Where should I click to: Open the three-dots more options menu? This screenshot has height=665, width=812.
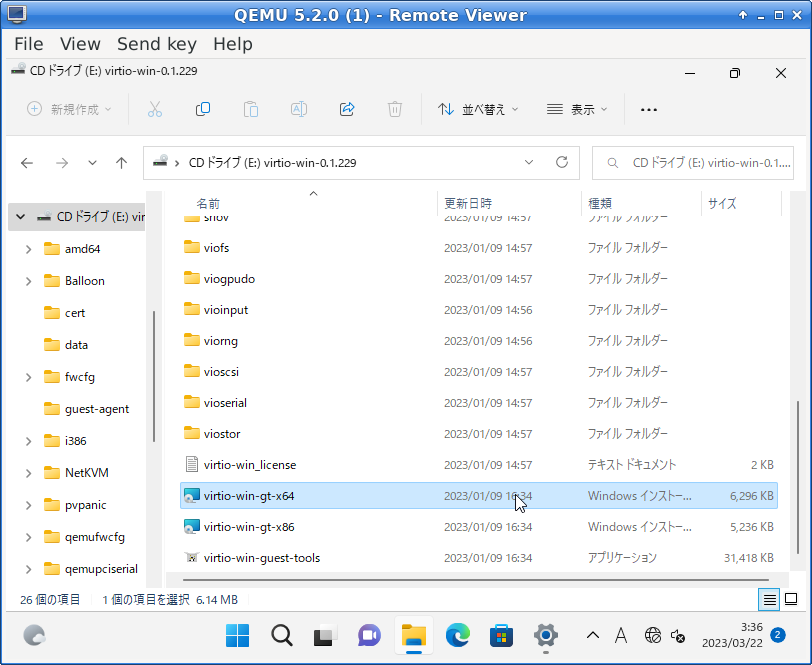pyautogui.click(x=648, y=110)
